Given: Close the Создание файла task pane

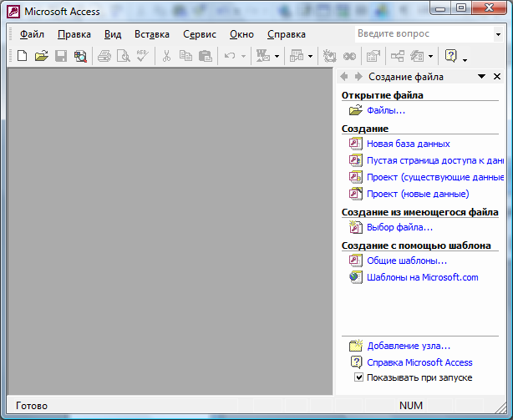Looking at the screenshot, I should pos(497,77).
